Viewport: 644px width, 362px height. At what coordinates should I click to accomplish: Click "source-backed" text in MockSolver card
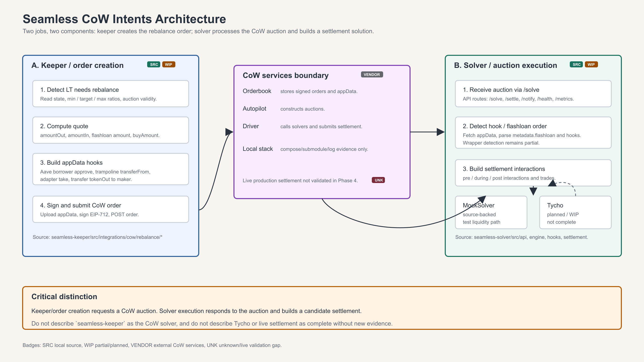click(479, 214)
